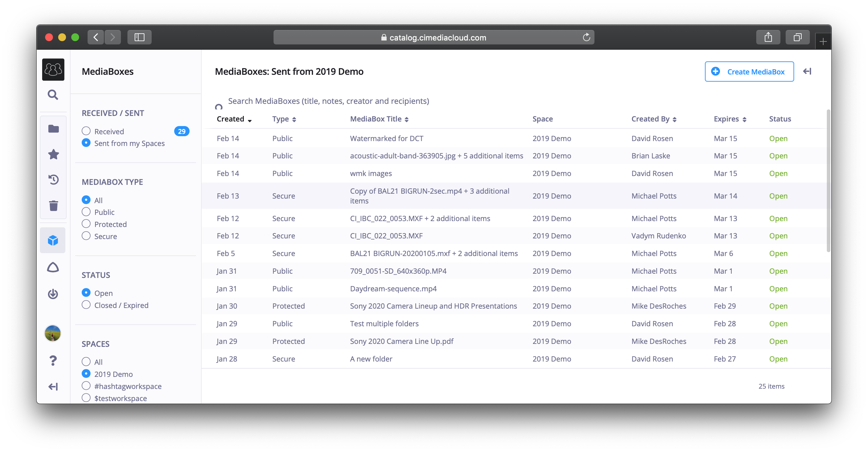Screen dimensions: 868x452
Task: Click the table vertical scrollbar
Action: (x=828, y=181)
